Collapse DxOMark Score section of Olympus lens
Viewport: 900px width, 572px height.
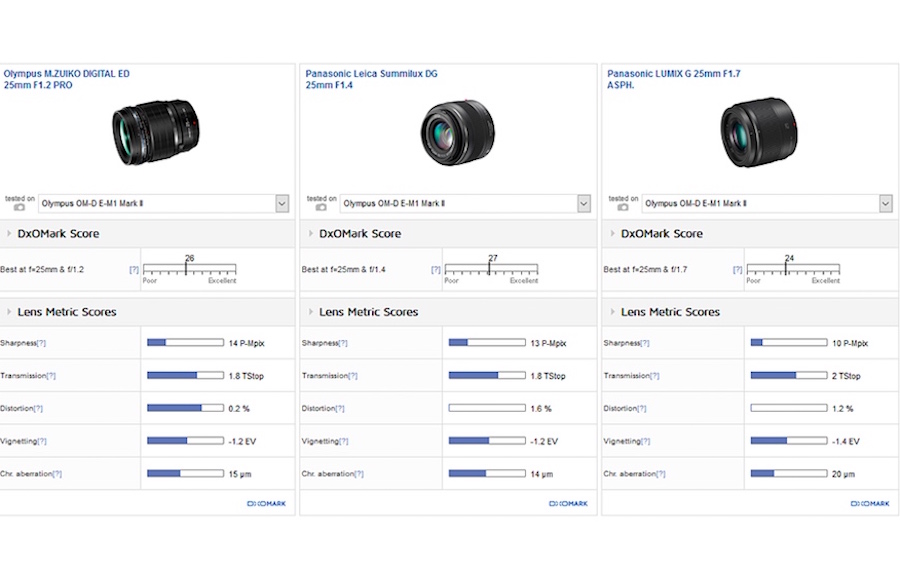point(9,234)
